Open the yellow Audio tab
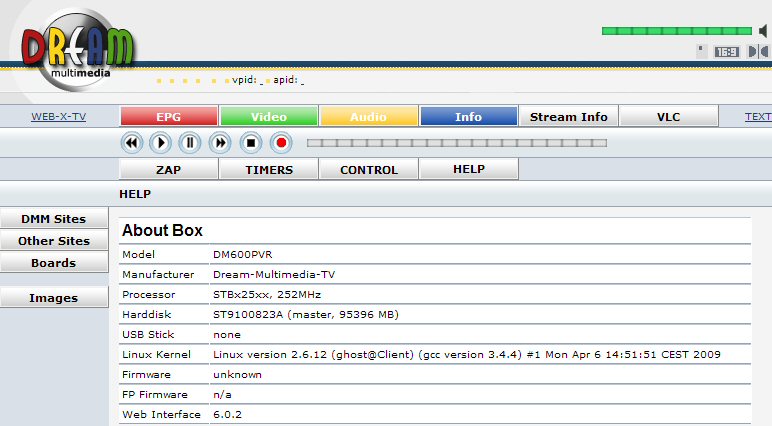Image resolution: width=772 pixels, height=426 pixels. pyautogui.click(x=369, y=117)
